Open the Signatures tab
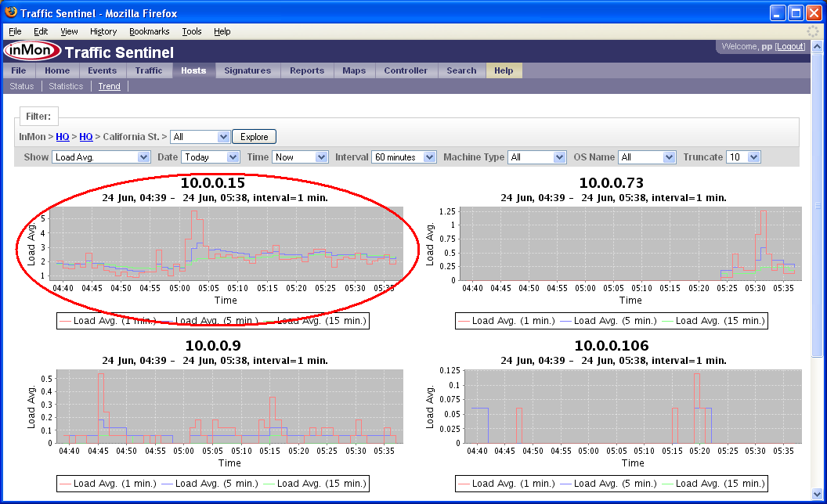Viewport: 827px width, 504px height. 247,70
